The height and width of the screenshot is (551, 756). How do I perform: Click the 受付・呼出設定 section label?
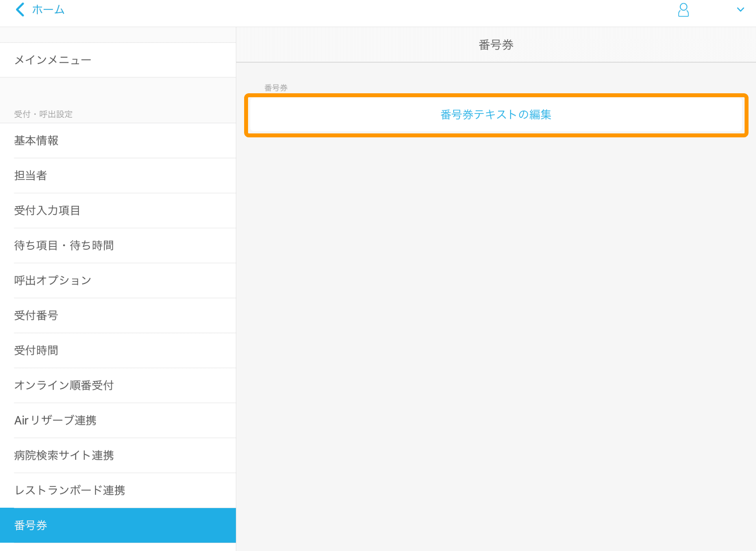click(x=43, y=114)
